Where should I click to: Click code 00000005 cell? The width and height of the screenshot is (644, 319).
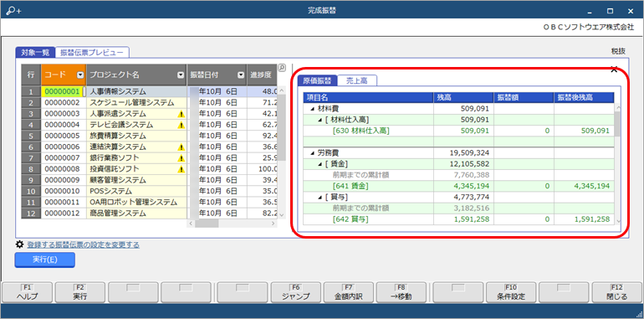(64, 136)
